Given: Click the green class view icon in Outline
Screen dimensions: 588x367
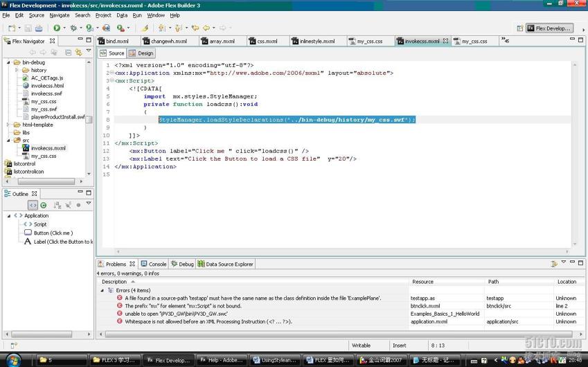Looking at the screenshot, I should 44,205.
